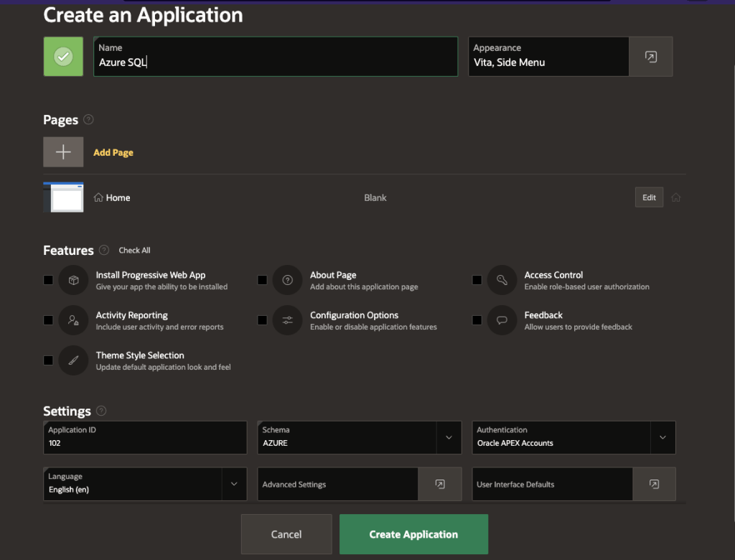This screenshot has height=560, width=735.
Task: Click the Cancel button
Action: pos(286,534)
